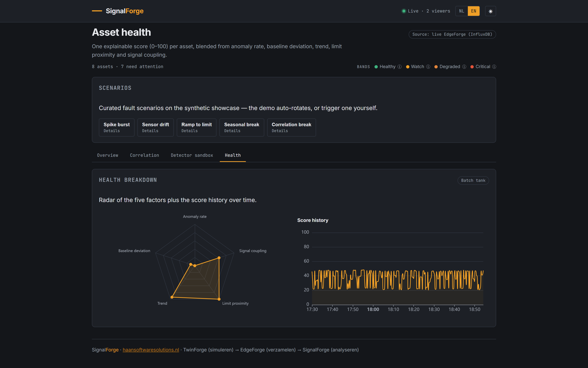Click the 18:20 time axis label

414,309
